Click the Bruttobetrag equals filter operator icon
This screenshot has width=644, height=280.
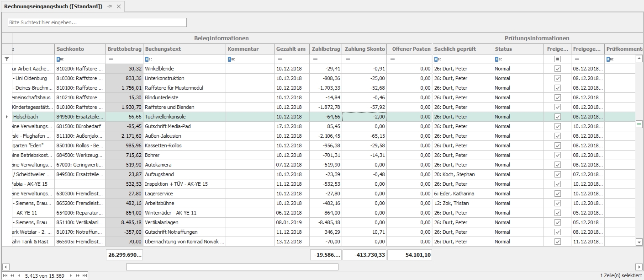[x=111, y=59]
